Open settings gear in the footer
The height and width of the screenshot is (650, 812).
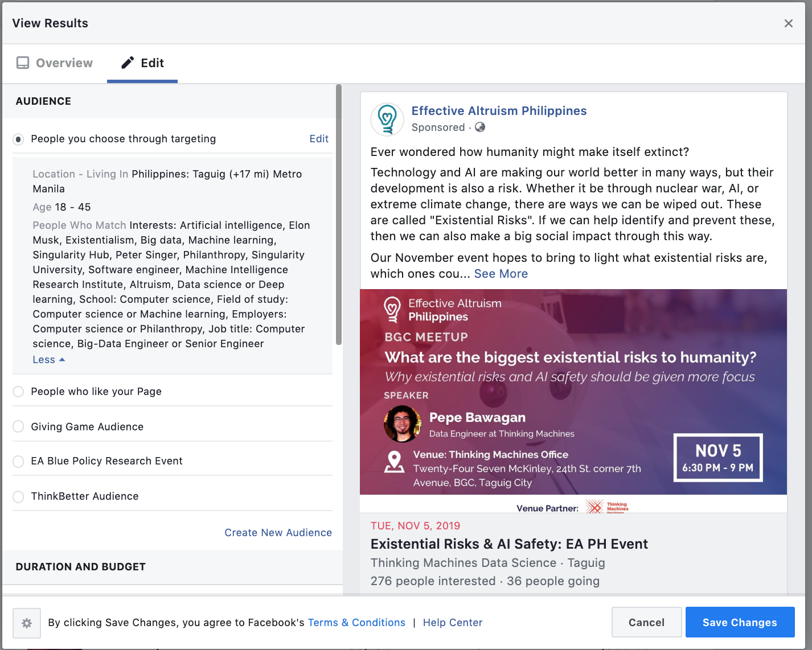coord(27,623)
